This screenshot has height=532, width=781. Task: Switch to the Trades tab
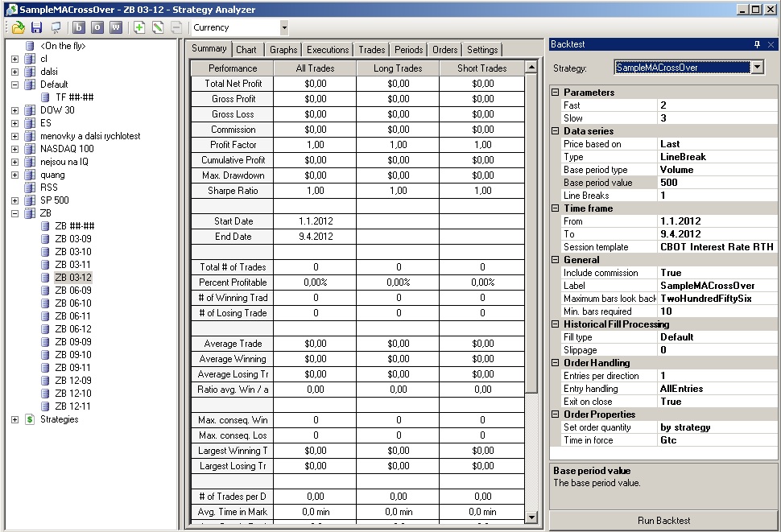(x=371, y=50)
